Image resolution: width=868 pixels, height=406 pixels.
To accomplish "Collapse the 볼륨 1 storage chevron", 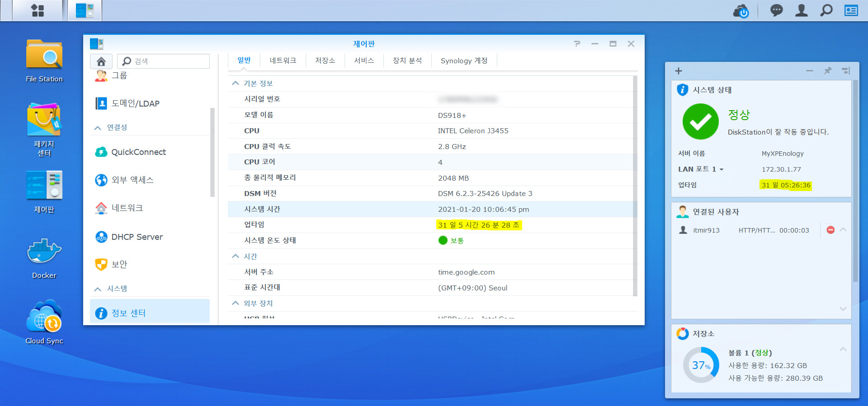I will [843, 349].
